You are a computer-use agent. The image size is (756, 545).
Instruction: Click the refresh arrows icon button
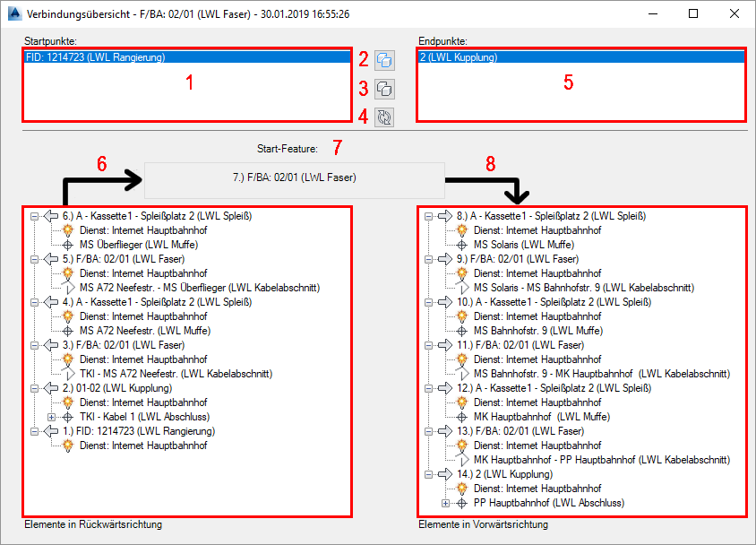[x=384, y=117]
